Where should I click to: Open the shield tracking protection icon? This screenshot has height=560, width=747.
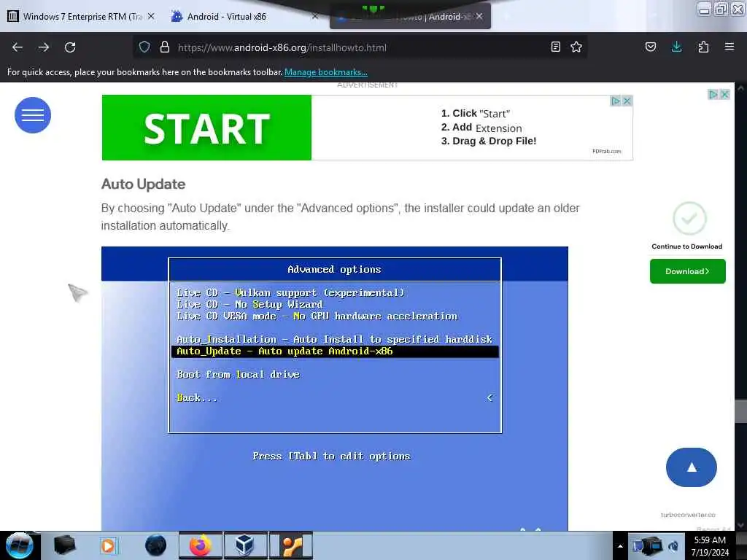[x=144, y=47]
